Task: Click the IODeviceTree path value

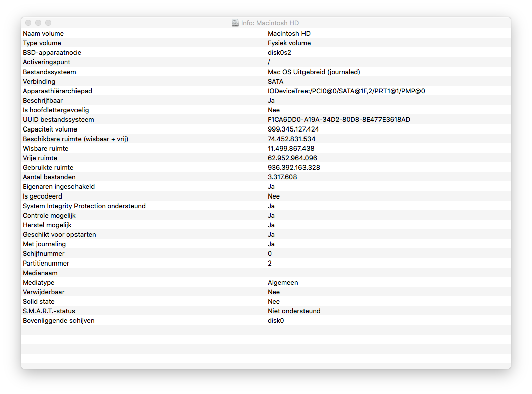Action: coord(346,91)
